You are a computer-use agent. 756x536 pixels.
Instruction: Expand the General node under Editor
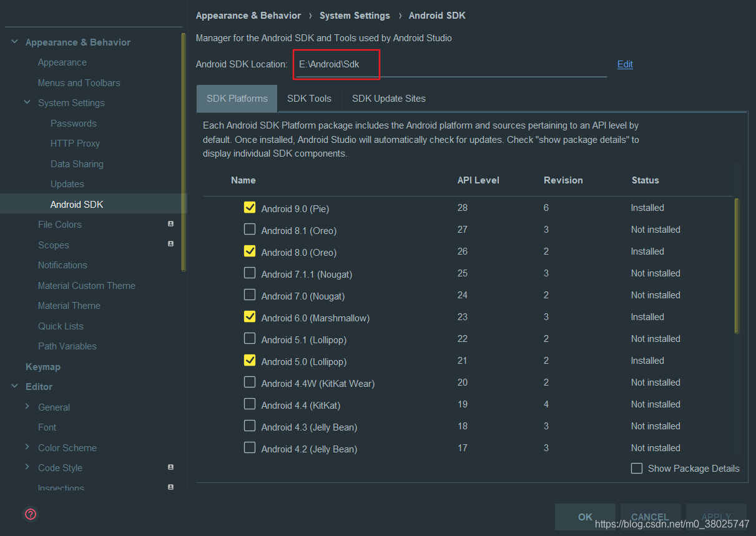click(27, 406)
